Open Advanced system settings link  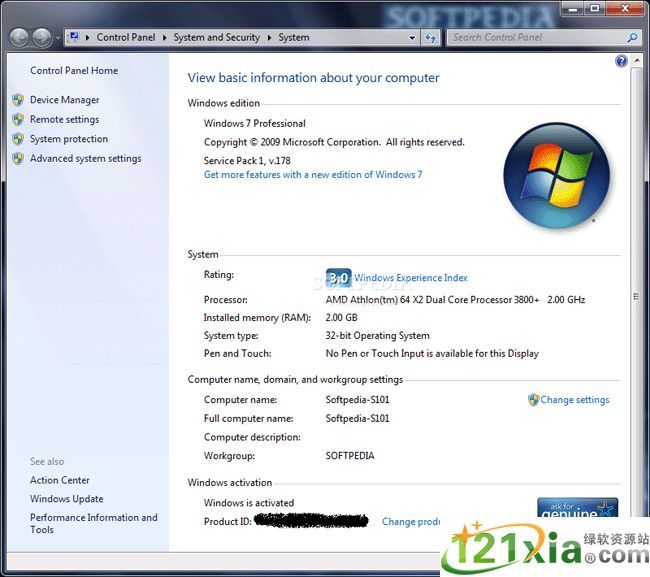click(85, 158)
